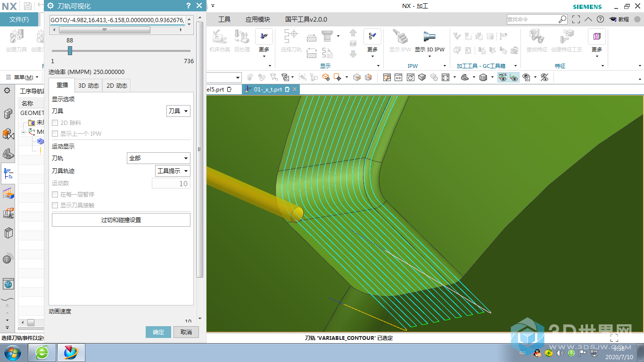This screenshot has width=644, height=362.
Task: Click the 选择刀轨 icon
Action: 291,37
